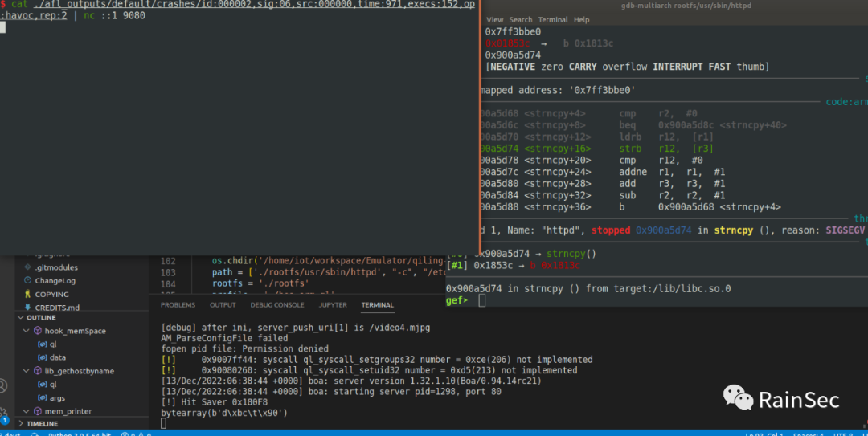Click the highlighted strncpy+16 strb instruction
Viewport: 868px width, 436px height.
tap(596, 149)
